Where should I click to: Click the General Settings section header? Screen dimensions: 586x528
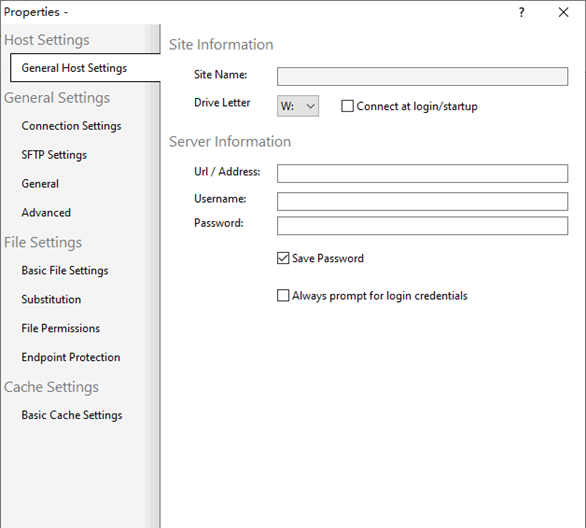(57, 98)
